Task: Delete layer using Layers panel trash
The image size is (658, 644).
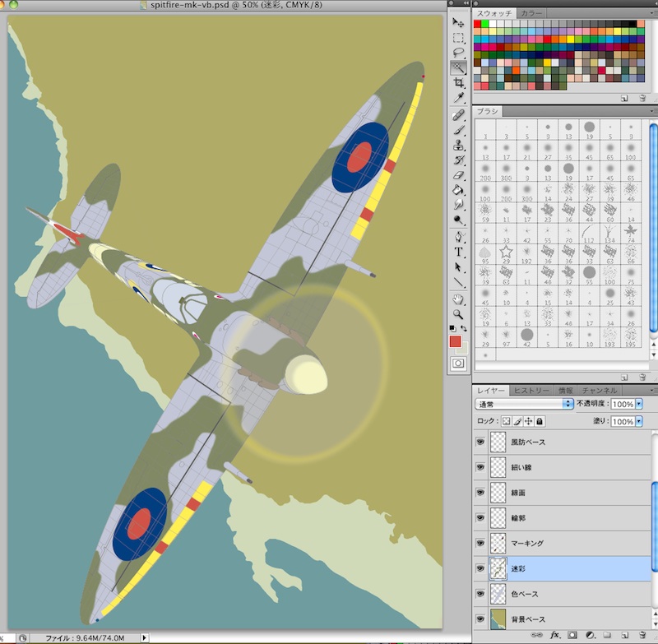Action: (642, 635)
